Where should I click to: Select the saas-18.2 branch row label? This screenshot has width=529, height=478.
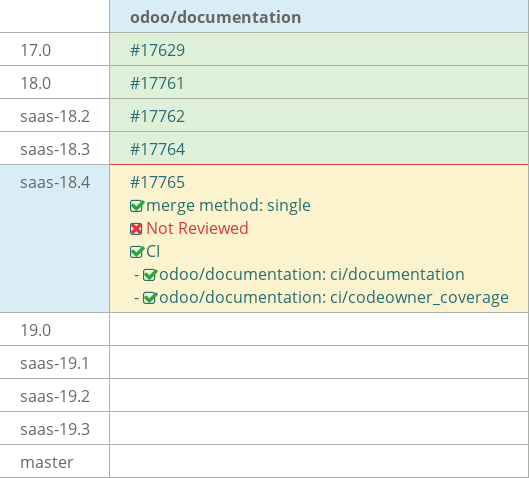55,116
